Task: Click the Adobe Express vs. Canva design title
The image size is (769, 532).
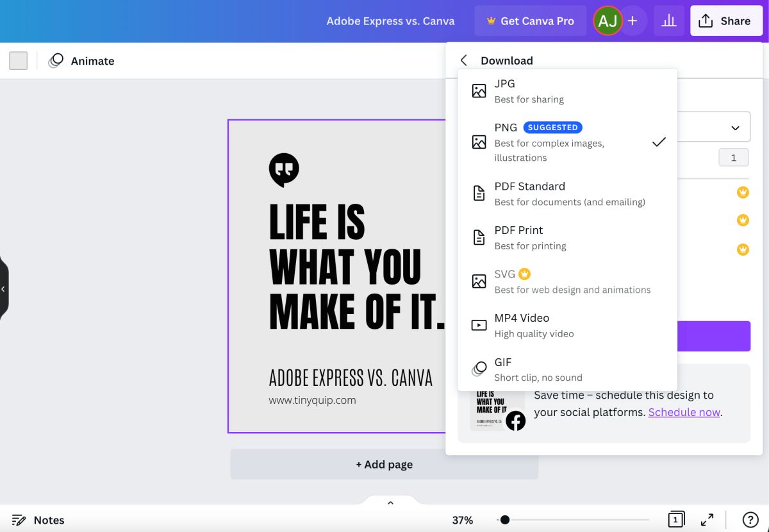Action: click(390, 21)
